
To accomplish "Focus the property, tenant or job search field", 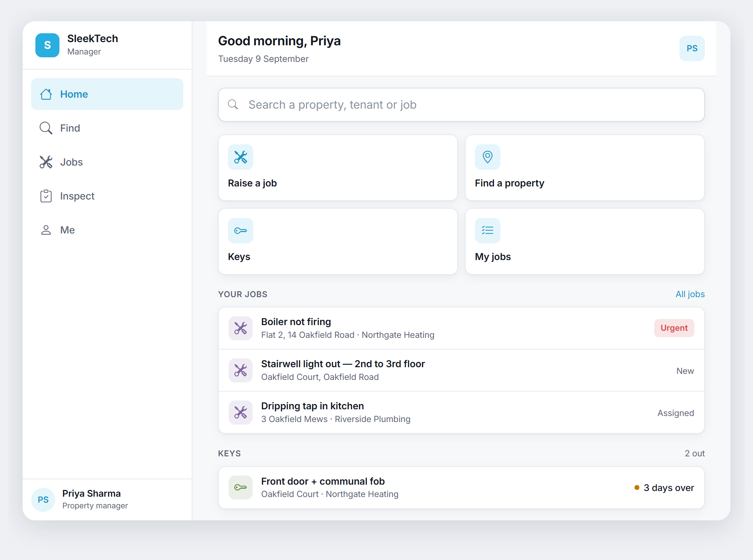I will click(x=461, y=105).
